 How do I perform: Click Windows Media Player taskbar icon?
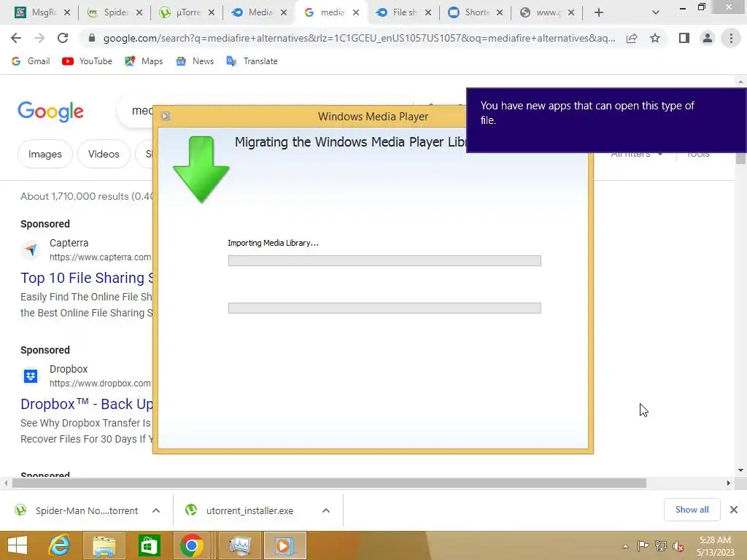click(285, 545)
